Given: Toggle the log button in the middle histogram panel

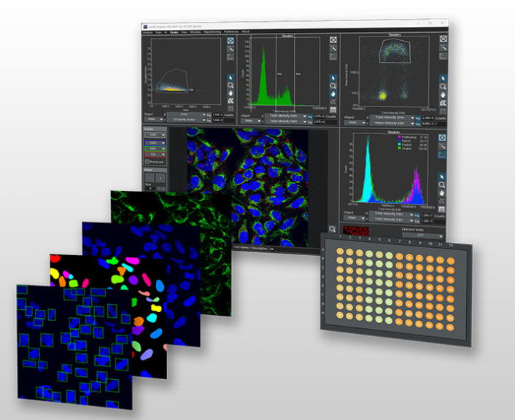Looking at the screenshot, I should pyautogui.click(x=309, y=115).
